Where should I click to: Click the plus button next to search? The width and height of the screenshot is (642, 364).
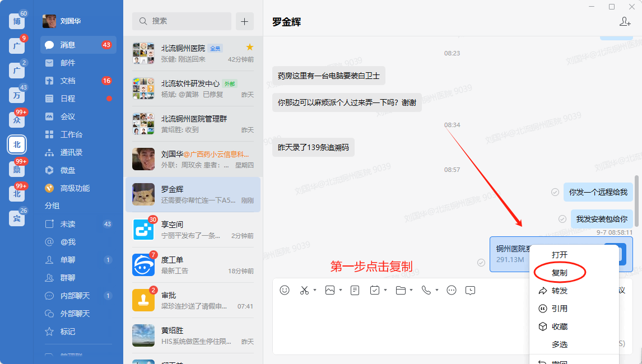click(244, 21)
